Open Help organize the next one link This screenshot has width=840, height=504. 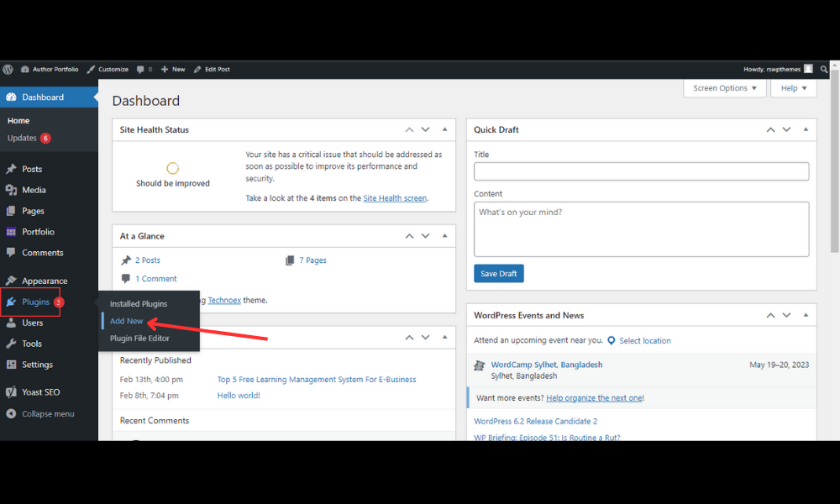594,398
